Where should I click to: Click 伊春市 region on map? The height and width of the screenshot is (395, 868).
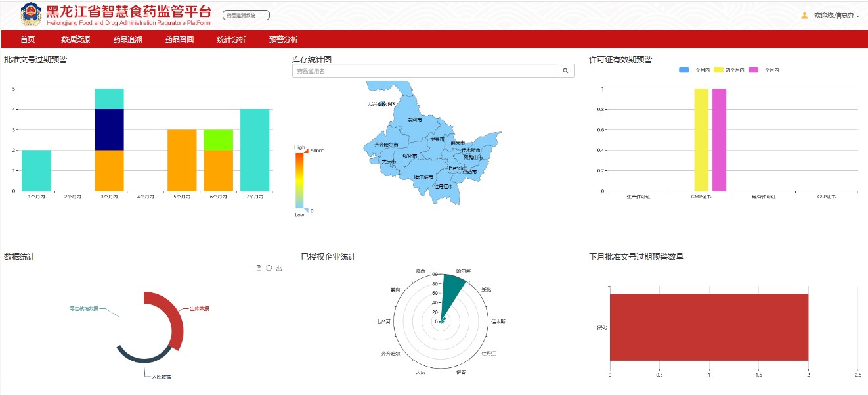click(437, 139)
